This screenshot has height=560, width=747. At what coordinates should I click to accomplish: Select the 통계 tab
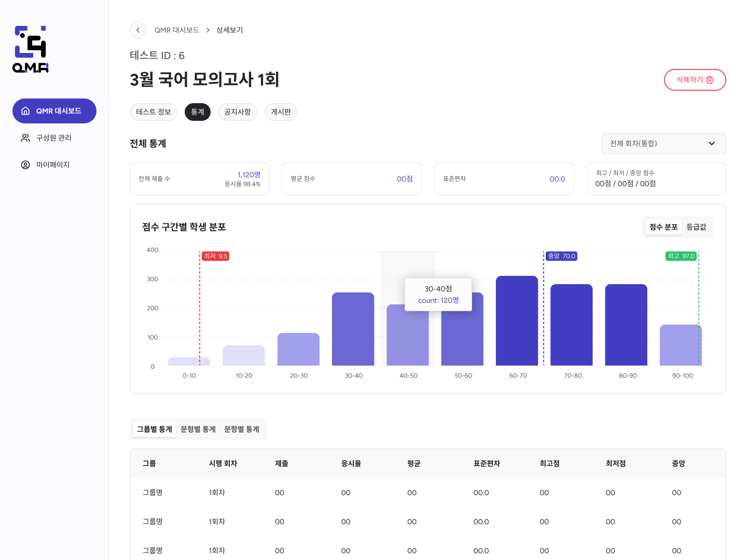(x=198, y=112)
